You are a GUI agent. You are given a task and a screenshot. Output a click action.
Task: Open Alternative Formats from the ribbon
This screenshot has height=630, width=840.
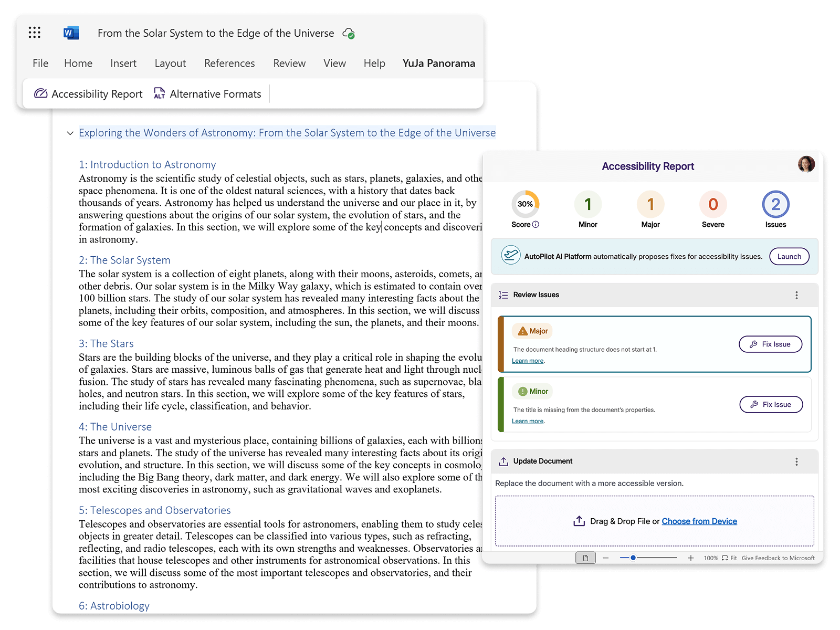[207, 94]
